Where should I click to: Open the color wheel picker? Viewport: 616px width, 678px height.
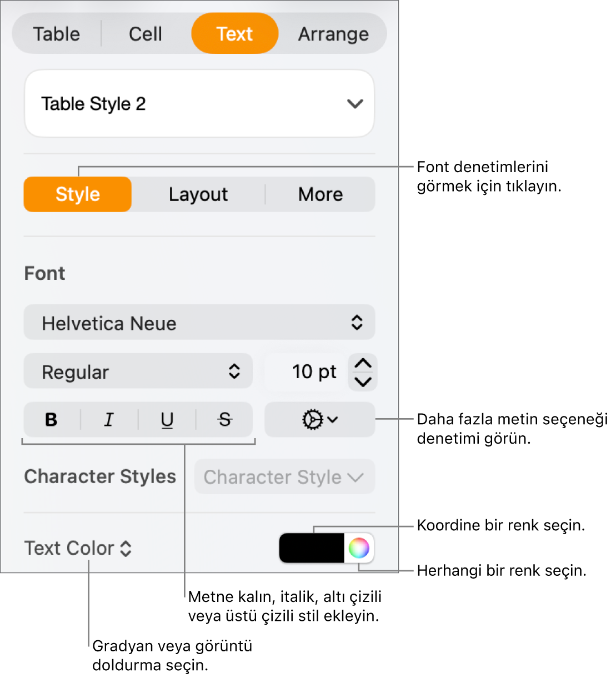coord(359,548)
